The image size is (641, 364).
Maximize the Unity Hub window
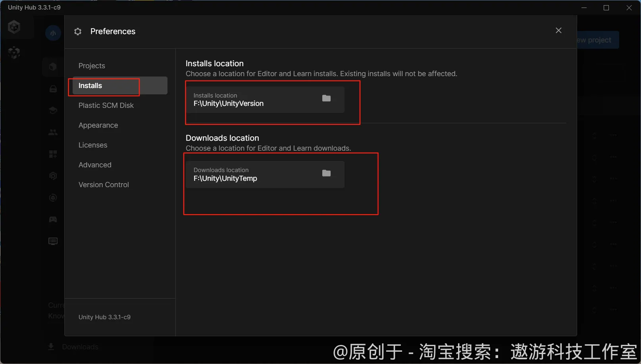pos(606,8)
